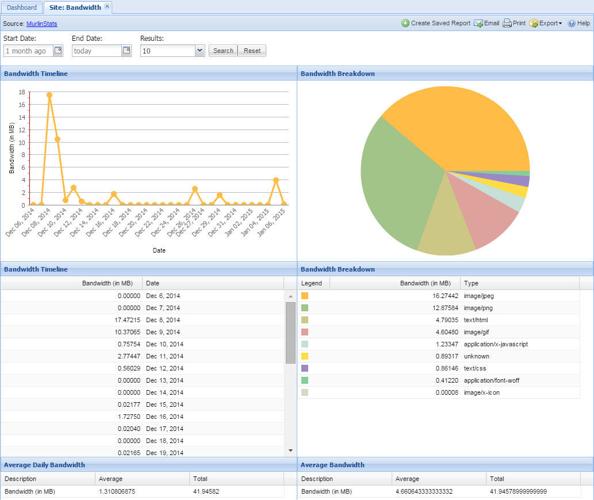Sort timeline table by Date column

click(x=213, y=283)
